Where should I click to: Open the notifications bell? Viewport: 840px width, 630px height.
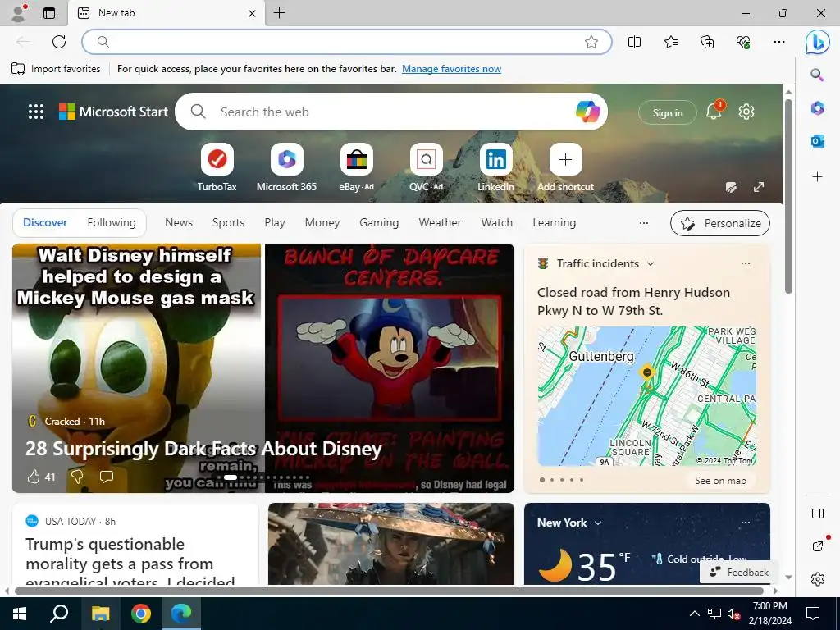pyautogui.click(x=714, y=112)
